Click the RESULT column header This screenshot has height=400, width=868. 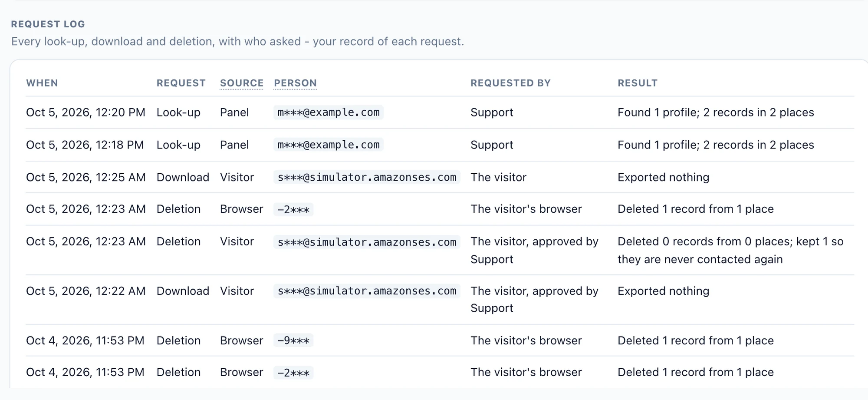point(638,83)
